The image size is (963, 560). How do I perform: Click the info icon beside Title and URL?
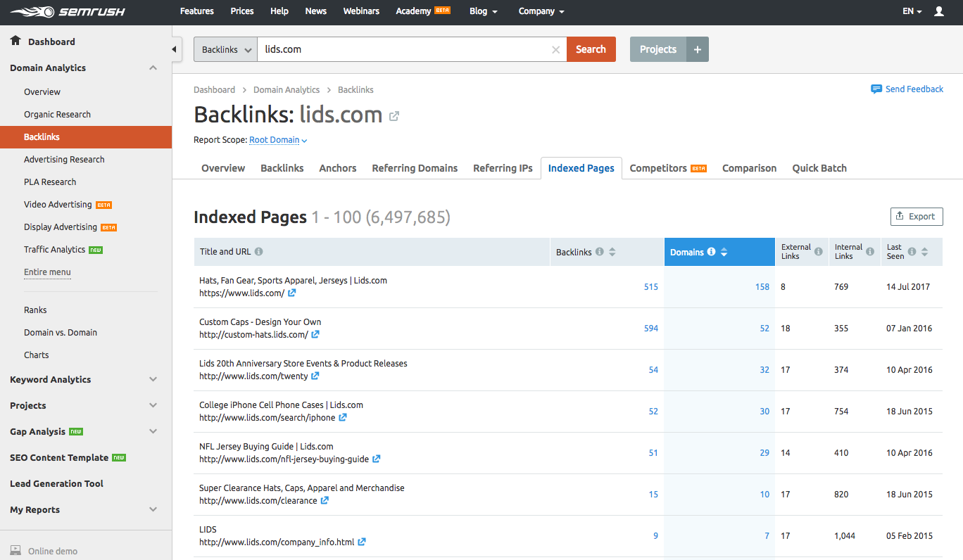[x=258, y=252]
